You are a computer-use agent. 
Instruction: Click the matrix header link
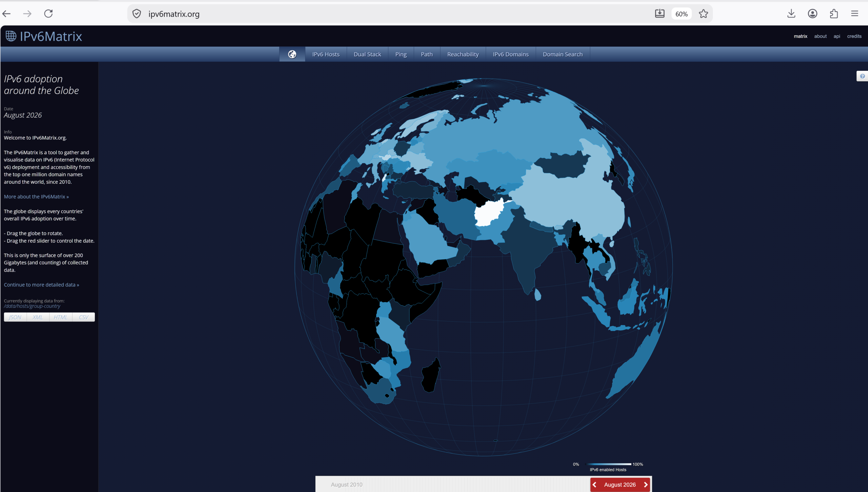tap(800, 36)
